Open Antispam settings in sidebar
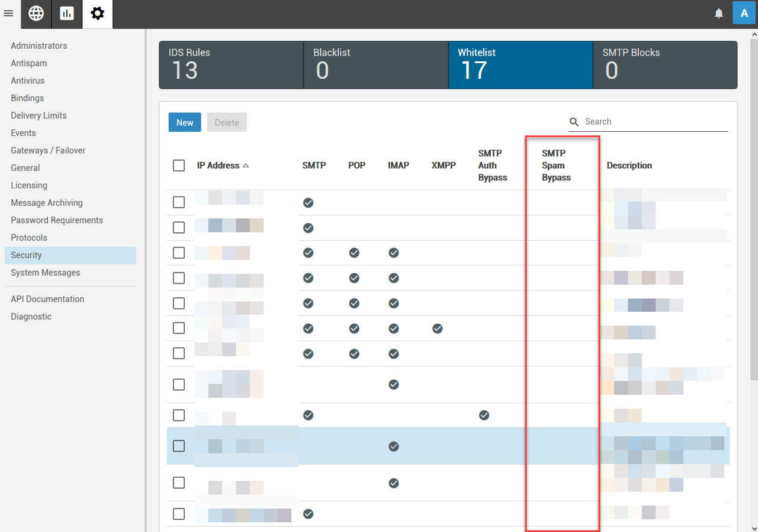 pos(29,63)
